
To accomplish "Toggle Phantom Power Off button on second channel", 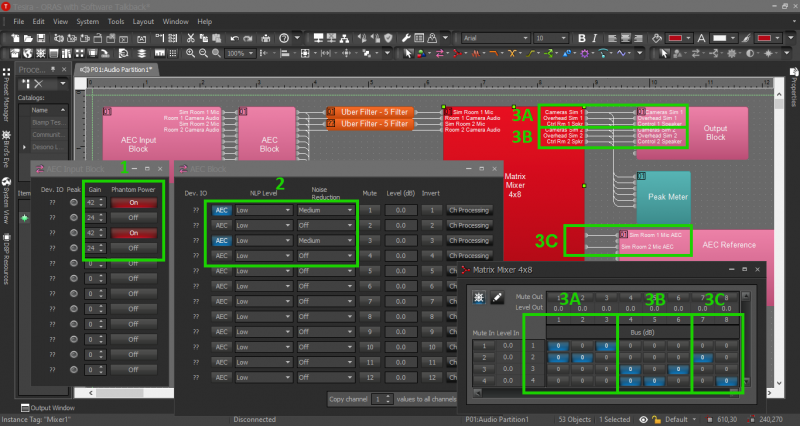I will (133, 217).
